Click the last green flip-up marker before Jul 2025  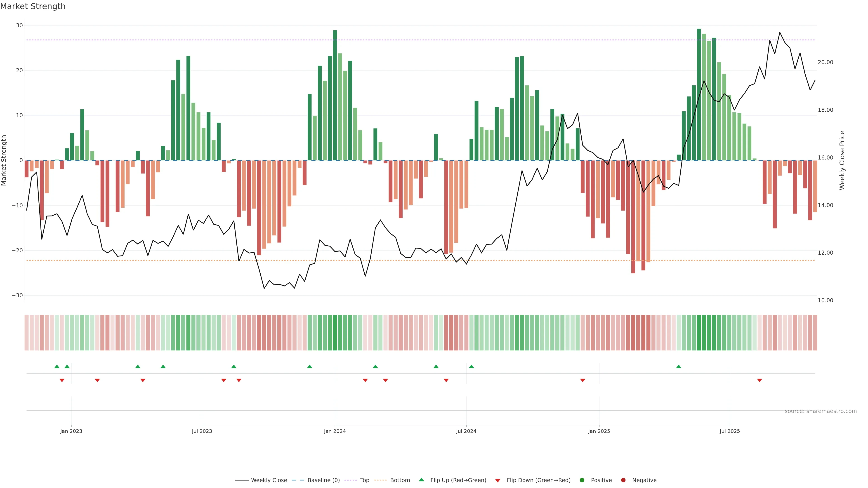(679, 366)
